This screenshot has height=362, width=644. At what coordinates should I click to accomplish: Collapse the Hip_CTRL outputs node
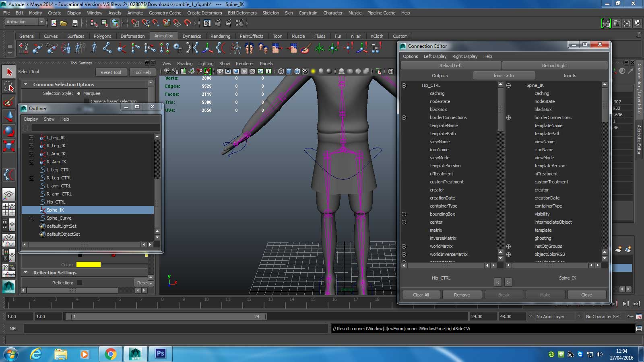click(x=404, y=85)
